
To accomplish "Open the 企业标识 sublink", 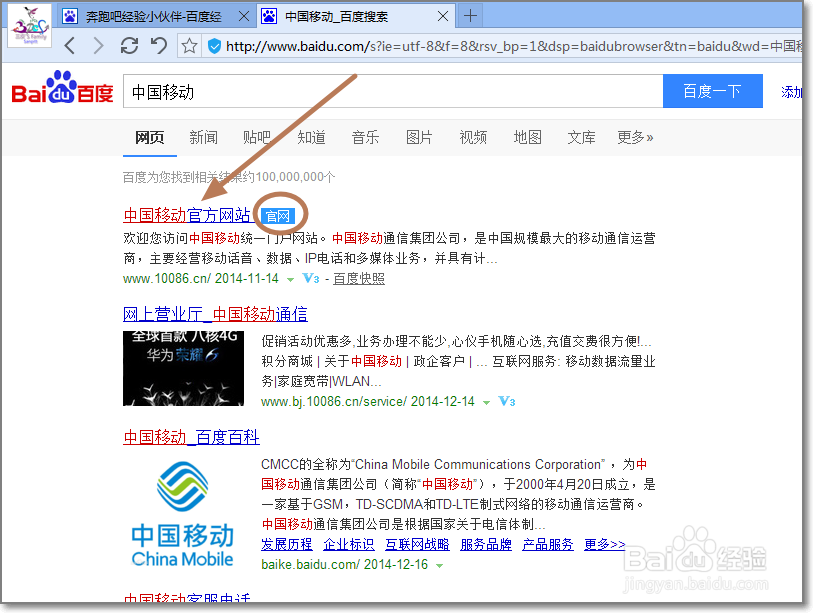I will coord(348,545).
